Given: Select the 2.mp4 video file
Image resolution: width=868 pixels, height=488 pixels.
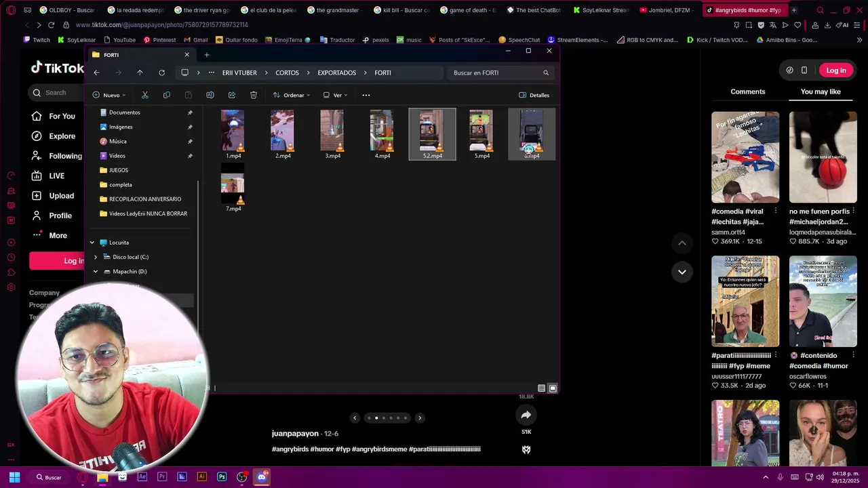Looking at the screenshot, I should pos(283,134).
